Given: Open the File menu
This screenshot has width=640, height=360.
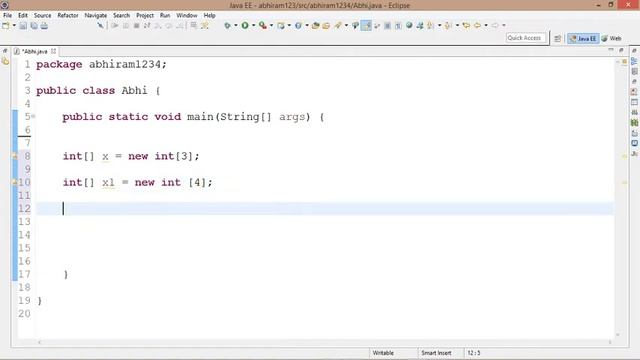Looking at the screenshot, I should 7,15.
